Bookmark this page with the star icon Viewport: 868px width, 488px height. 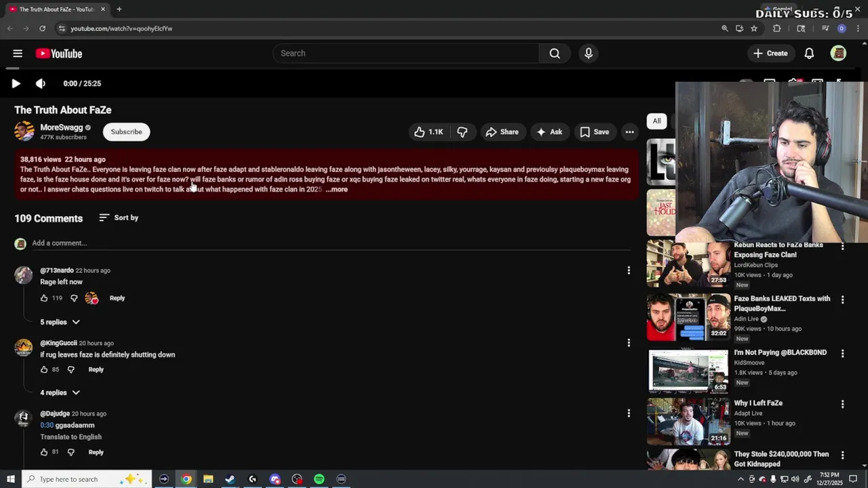point(754,28)
